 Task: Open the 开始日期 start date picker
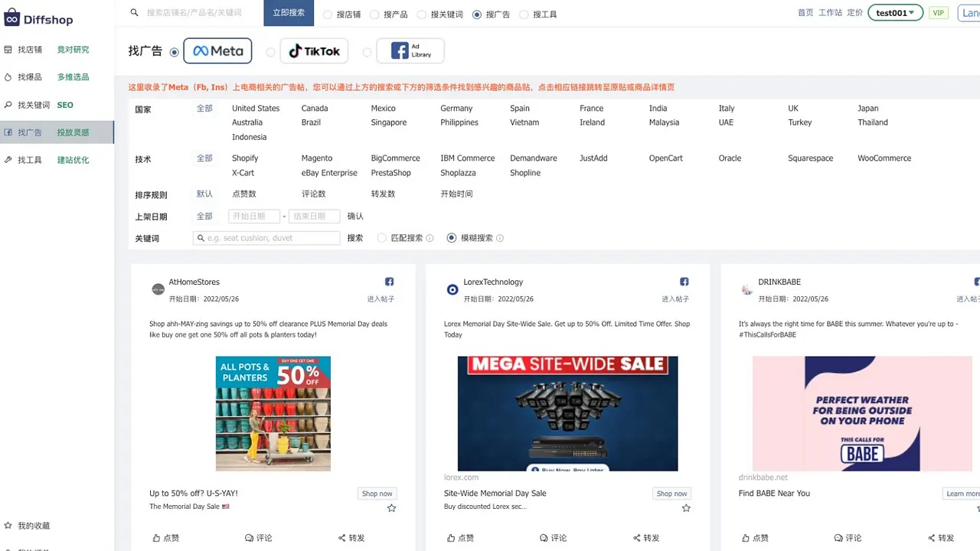(253, 217)
